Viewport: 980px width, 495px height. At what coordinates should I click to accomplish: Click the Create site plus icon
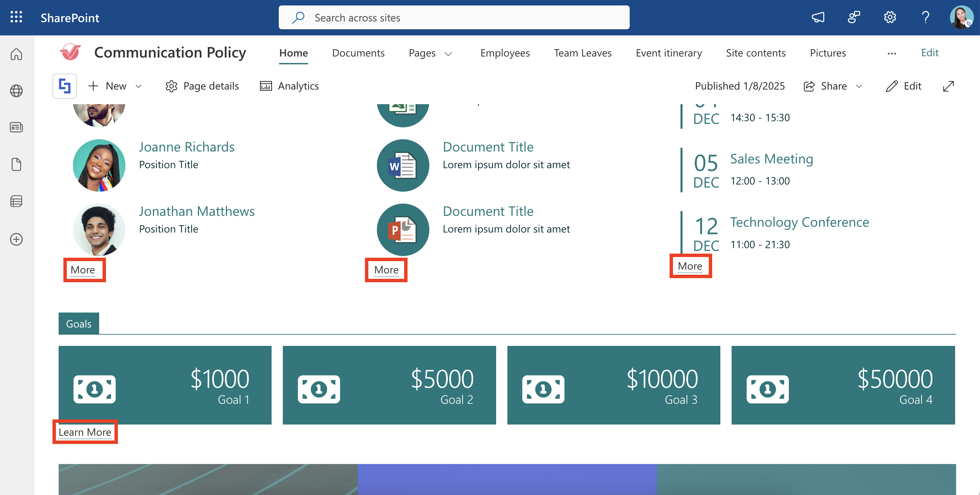point(16,239)
